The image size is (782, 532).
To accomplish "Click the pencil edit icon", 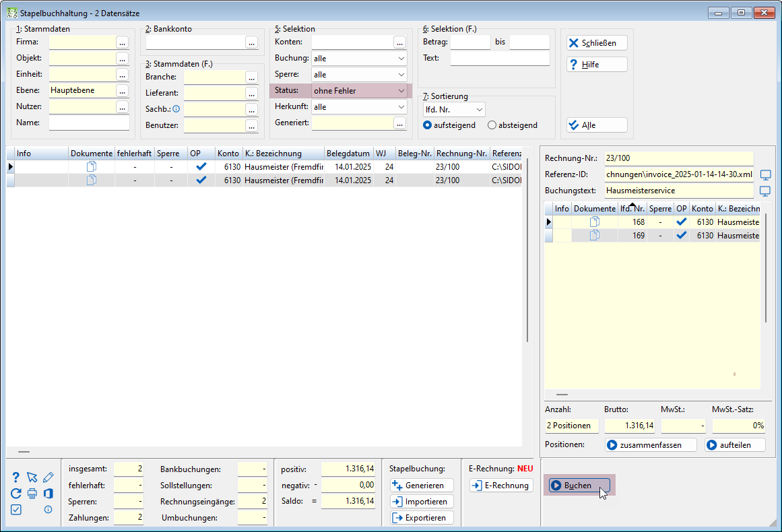I will 48,477.
